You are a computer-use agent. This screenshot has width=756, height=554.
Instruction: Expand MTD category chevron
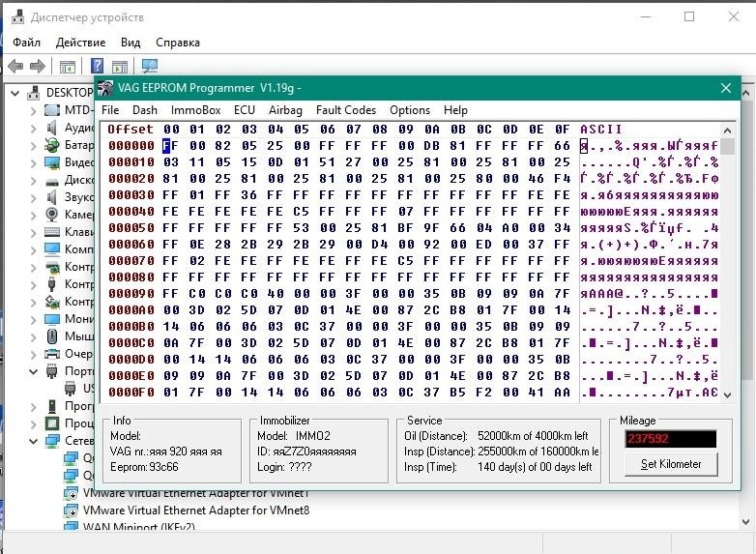(33, 111)
